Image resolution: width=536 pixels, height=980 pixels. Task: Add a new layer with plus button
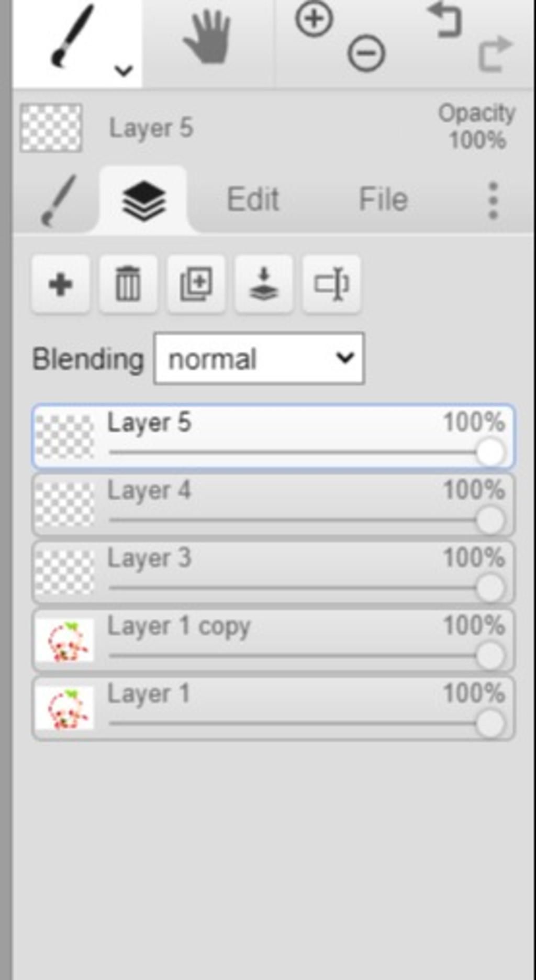point(60,284)
